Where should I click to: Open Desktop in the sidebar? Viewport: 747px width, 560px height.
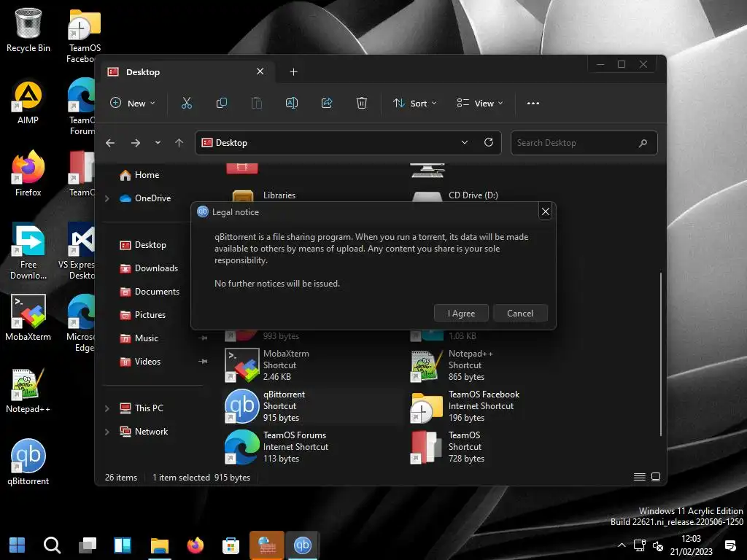click(x=143, y=245)
